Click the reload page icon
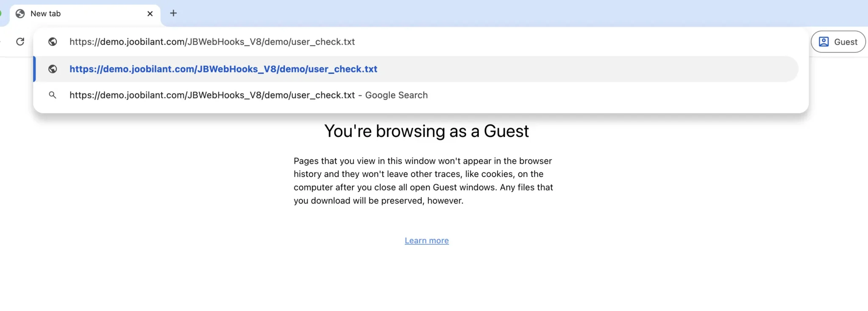 point(20,42)
